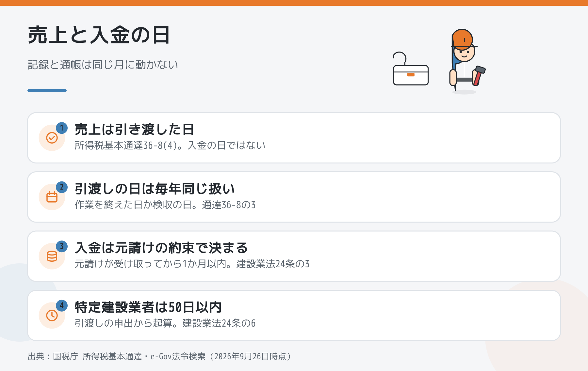Select the heading 特定建設業者は50日以内
Viewport: 588px width, 371px height.
coord(148,307)
